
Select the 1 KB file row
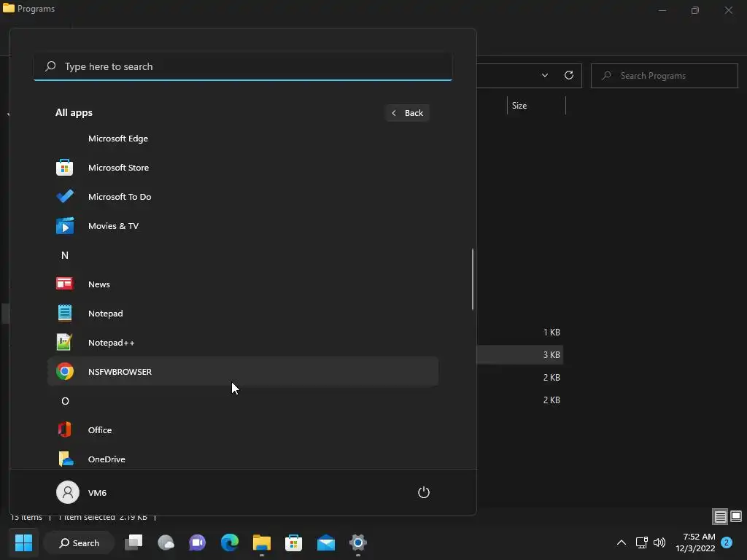519,332
